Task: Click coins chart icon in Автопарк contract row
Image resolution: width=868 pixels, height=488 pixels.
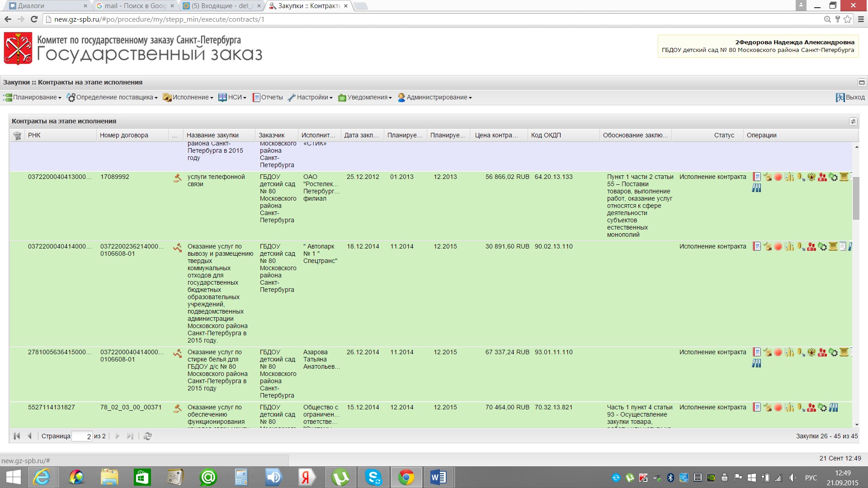Action: click(789, 247)
